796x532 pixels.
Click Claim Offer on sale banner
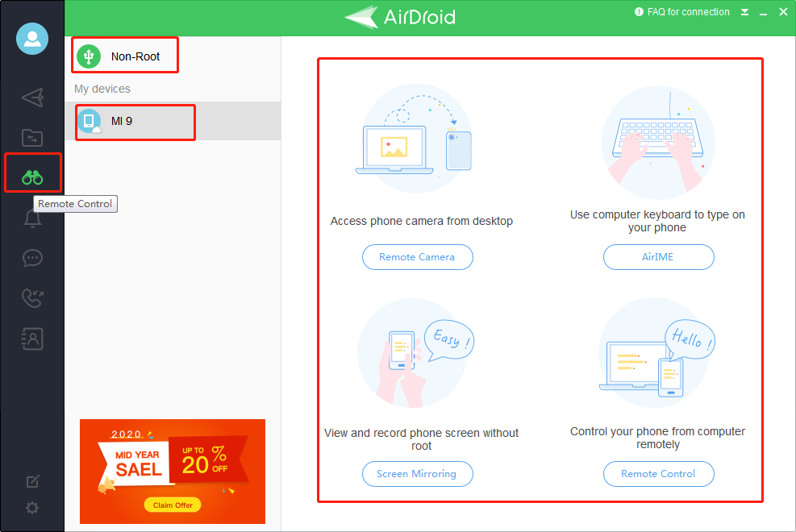pos(173,505)
